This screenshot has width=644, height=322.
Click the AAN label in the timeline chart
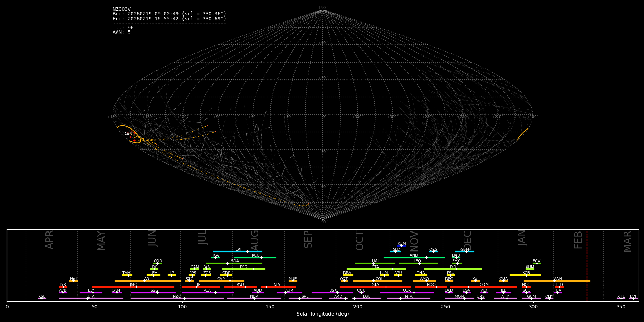(x=558, y=279)
